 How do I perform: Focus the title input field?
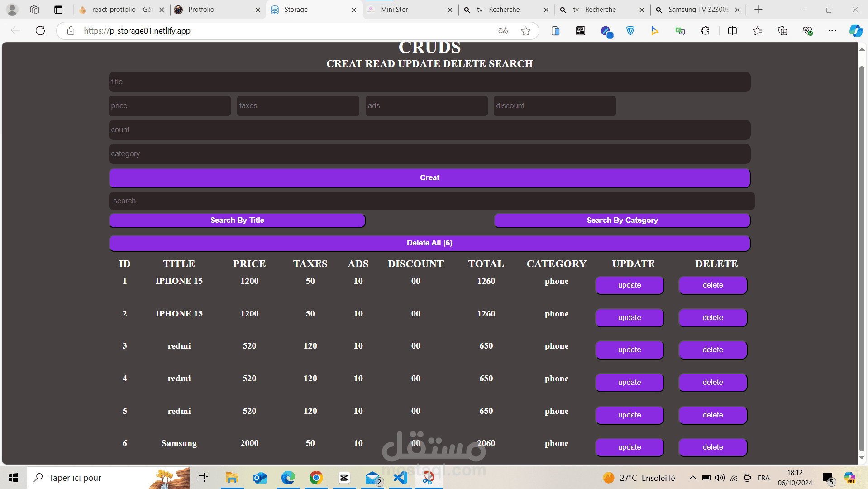point(429,82)
